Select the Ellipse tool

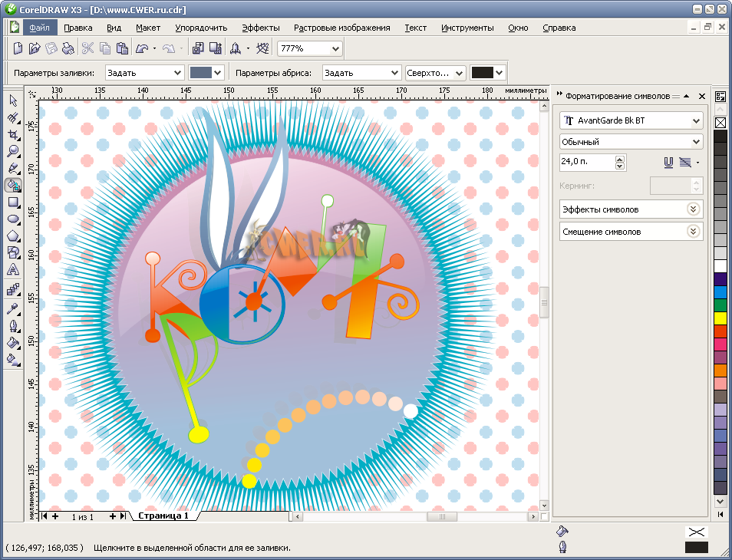click(13, 219)
